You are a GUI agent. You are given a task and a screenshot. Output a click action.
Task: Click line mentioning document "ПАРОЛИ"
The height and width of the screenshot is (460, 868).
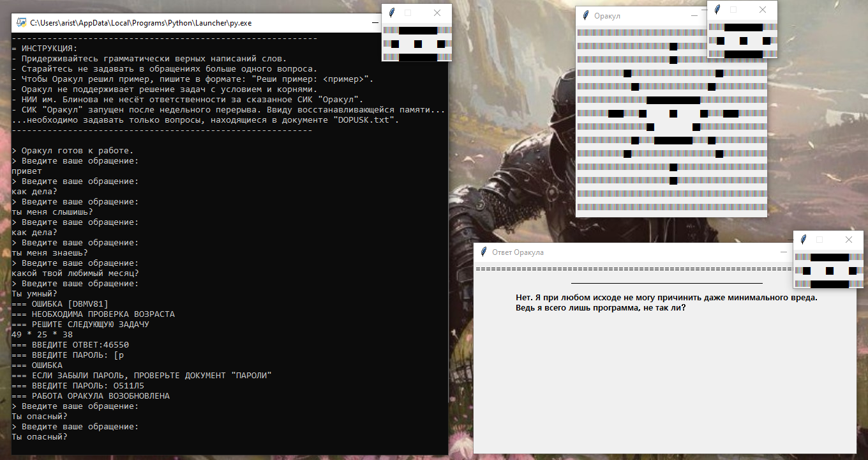point(142,376)
